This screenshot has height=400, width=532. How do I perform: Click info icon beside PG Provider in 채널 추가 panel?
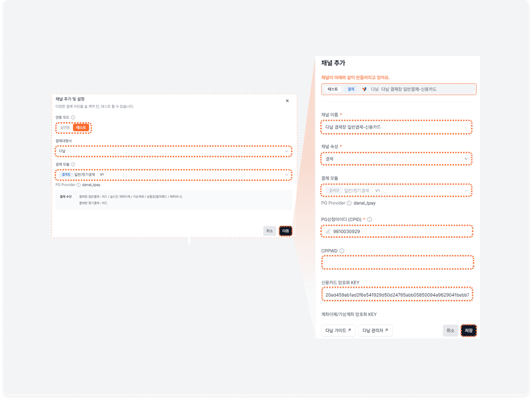pyautogui.click(x=349, y=203)
